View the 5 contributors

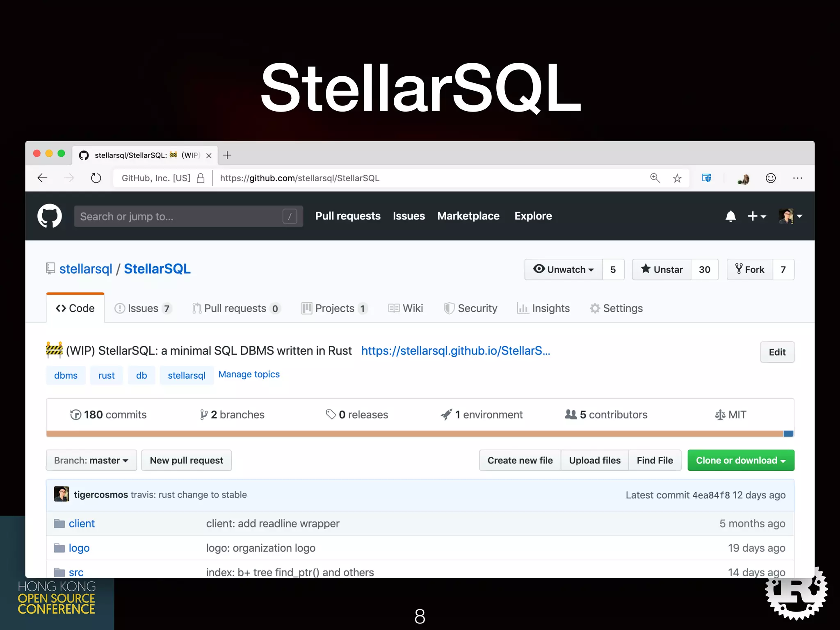click(606, 415)
